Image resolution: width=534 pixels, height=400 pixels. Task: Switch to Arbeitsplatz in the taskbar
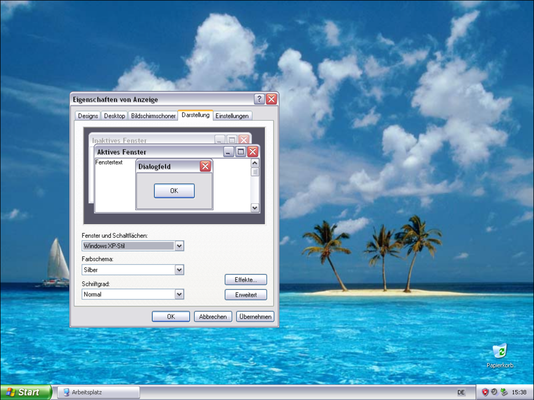coord(98,392)
